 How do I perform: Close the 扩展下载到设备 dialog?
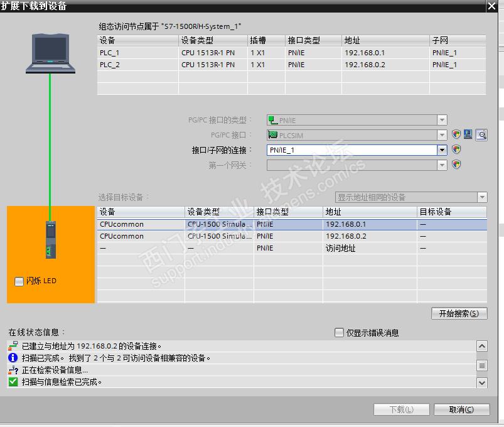[492, 6]
